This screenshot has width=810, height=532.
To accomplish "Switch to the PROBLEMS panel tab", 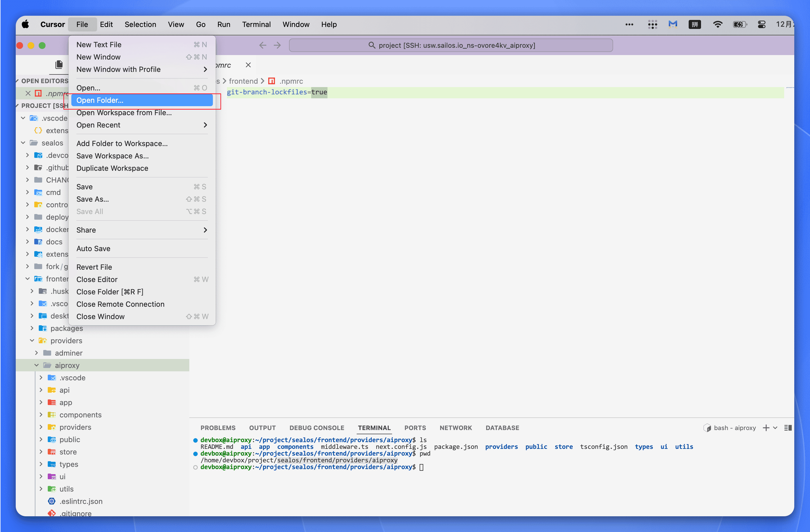I will point(218,428).
